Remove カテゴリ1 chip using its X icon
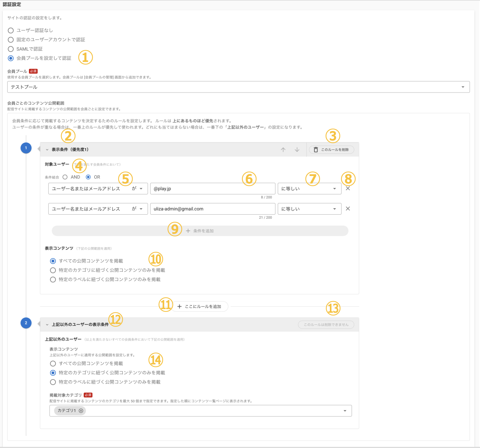Viewport: 480px width, 448px height. (81, 411)
